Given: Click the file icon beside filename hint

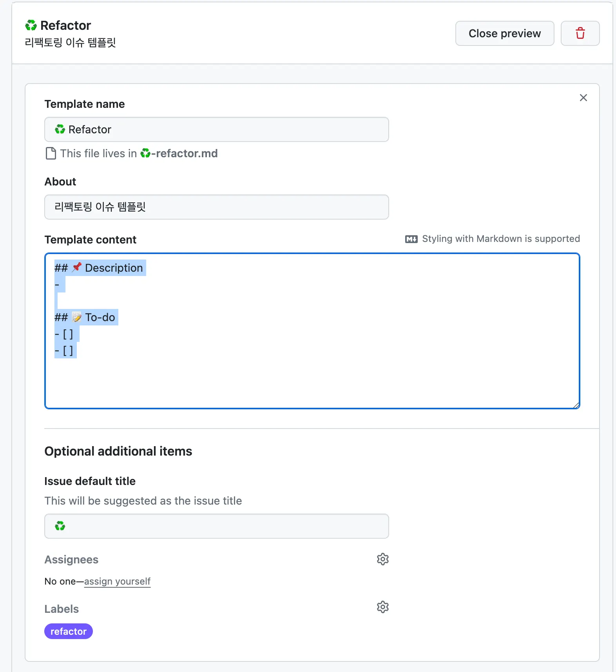Looking at the screenshot, I should 51,153.
